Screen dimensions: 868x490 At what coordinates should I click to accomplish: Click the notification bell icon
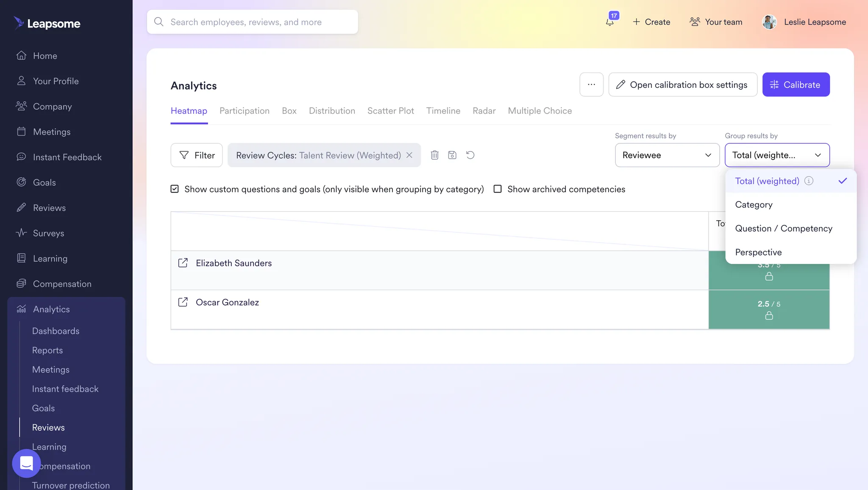tap(610, 22)
